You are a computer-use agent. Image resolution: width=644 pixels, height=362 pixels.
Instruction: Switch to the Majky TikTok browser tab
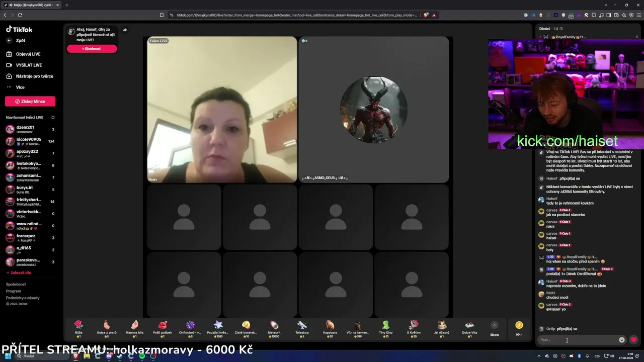coord(30,5)
